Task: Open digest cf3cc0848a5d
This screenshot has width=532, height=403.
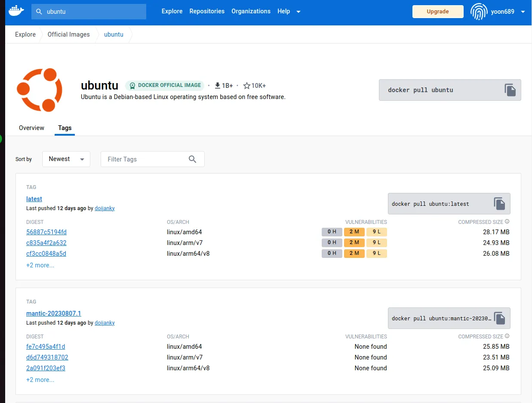Action: click(46, 254)
